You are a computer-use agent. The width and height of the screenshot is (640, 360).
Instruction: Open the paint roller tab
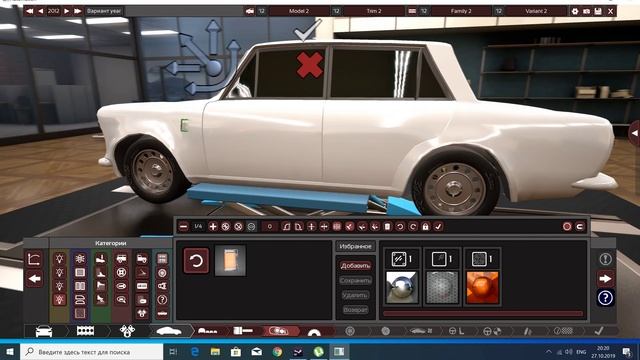coord(243,331)
